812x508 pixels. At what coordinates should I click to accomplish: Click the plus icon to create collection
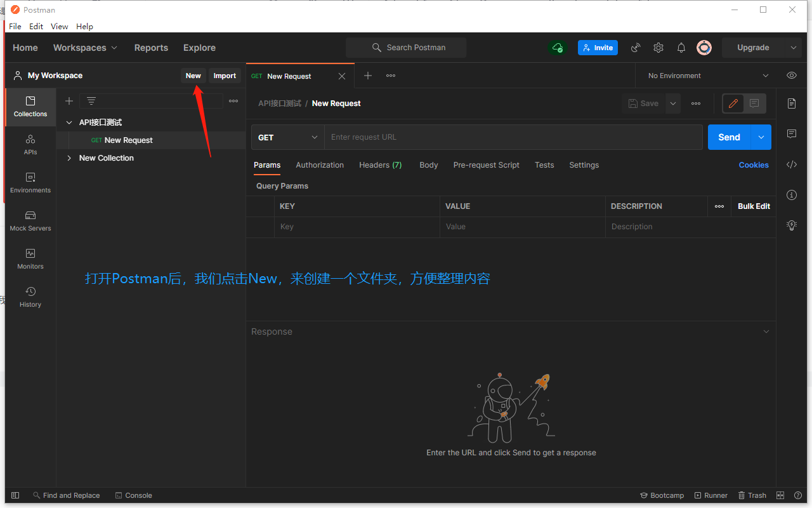(69, 101)
